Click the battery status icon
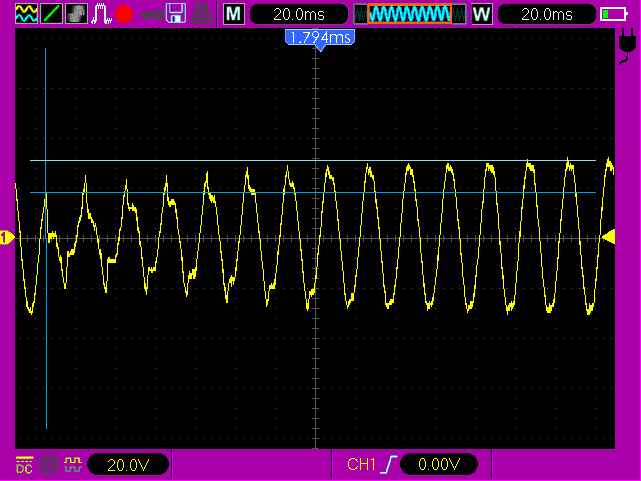The width and height of the screenshot is (641, 481). click(x=612, y=14)
